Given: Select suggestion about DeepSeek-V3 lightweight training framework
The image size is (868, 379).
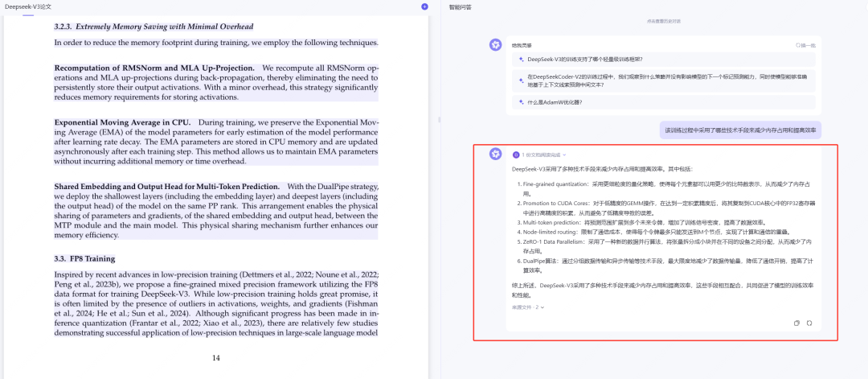Looking at the screenshot, I should coord(663,59).
